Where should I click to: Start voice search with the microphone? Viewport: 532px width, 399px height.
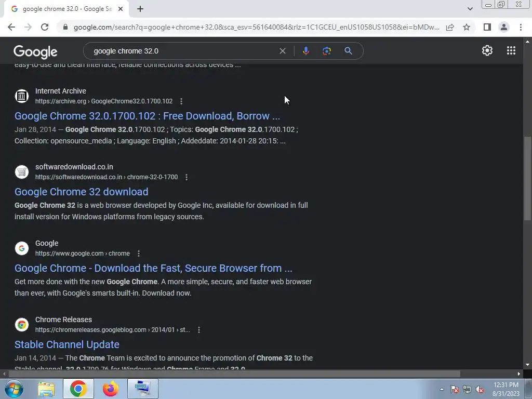point(305,51)
